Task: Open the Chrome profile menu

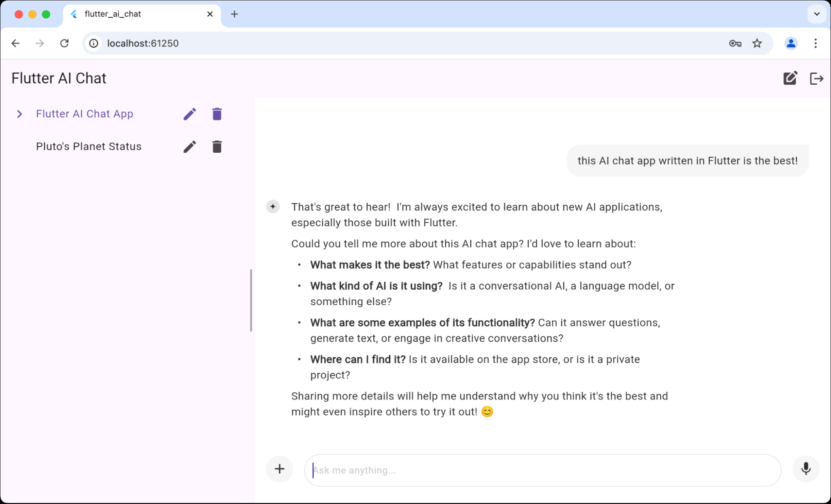Action: (x=791, y=43)
